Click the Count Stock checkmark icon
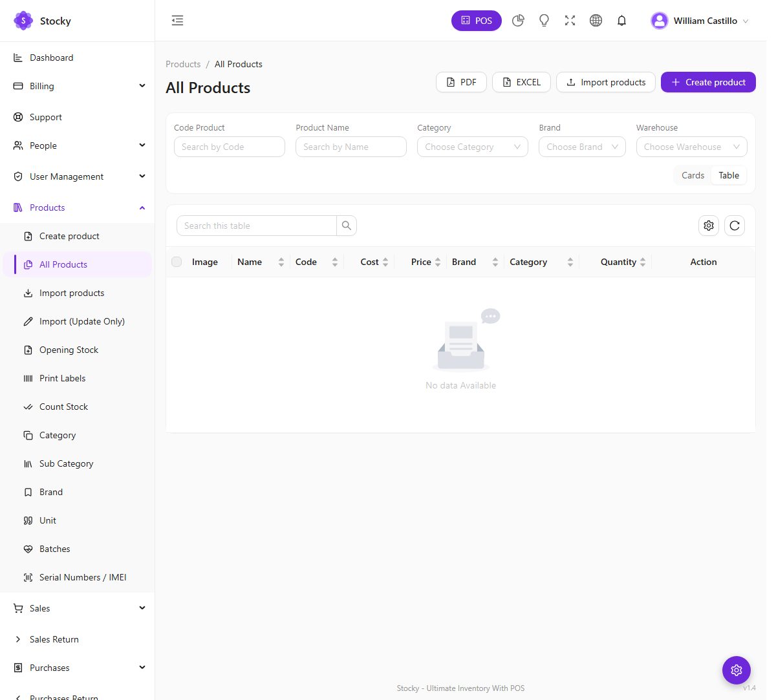 point(28,407)
